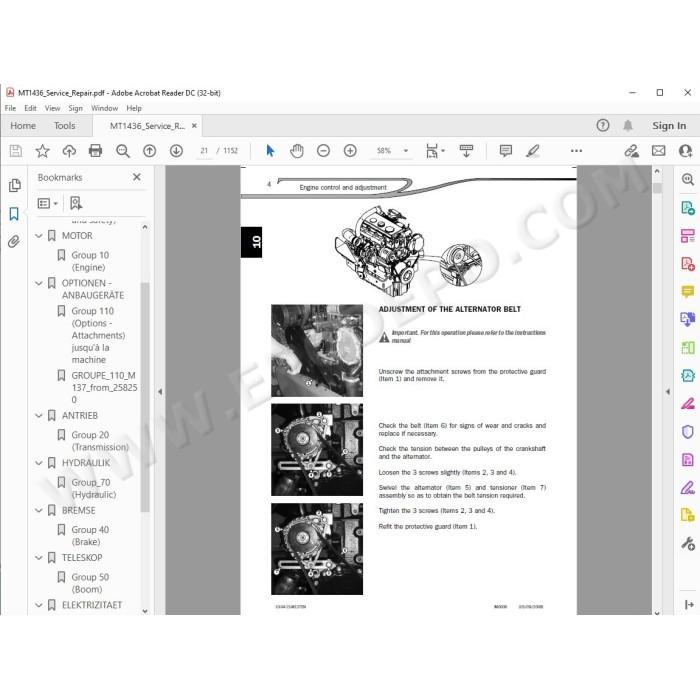The width and height of the screenshot is (700, 700).
Task: Add the file to starred with the star icon
Action: (x=42, y=151)
